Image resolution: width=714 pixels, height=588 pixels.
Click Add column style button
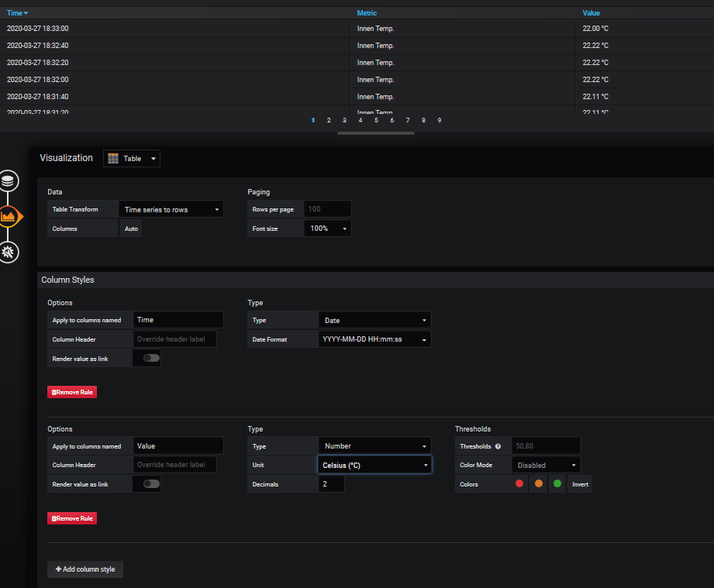point(85,569)
